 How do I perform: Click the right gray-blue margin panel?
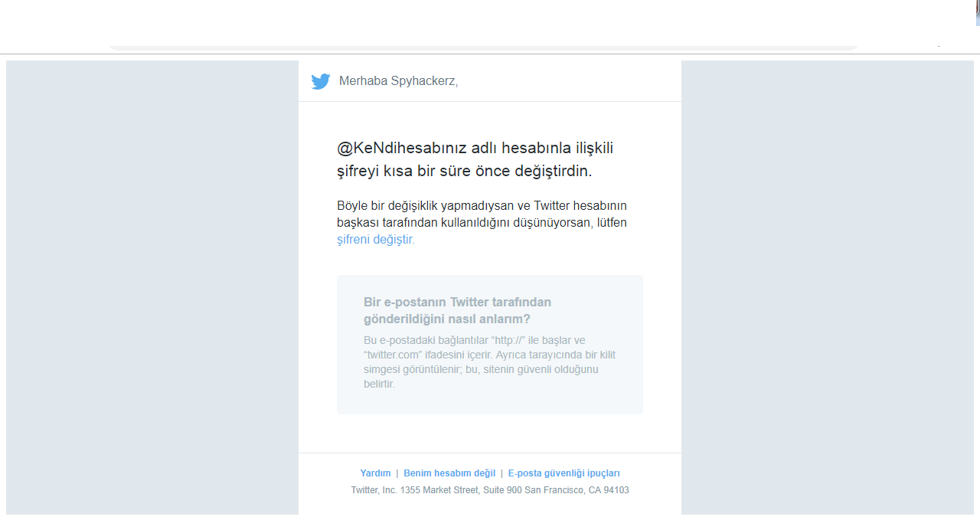(x=827, y=287)
